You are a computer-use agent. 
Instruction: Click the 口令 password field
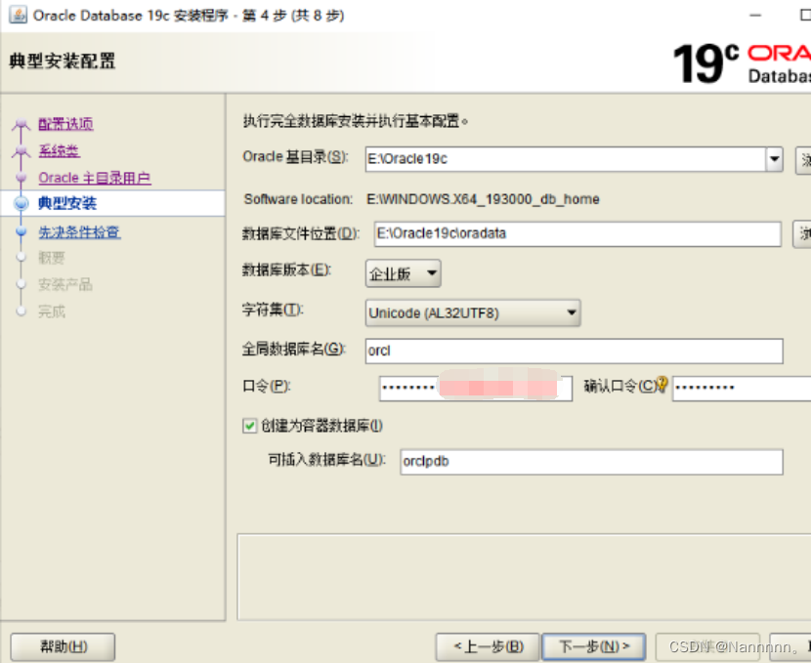coord(476,389)
